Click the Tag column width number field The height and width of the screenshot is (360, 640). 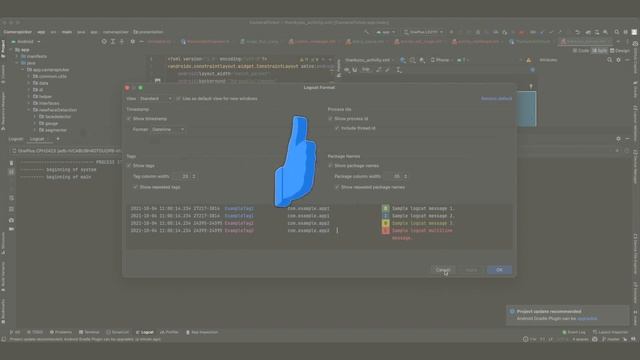click(x=182, y=176)
